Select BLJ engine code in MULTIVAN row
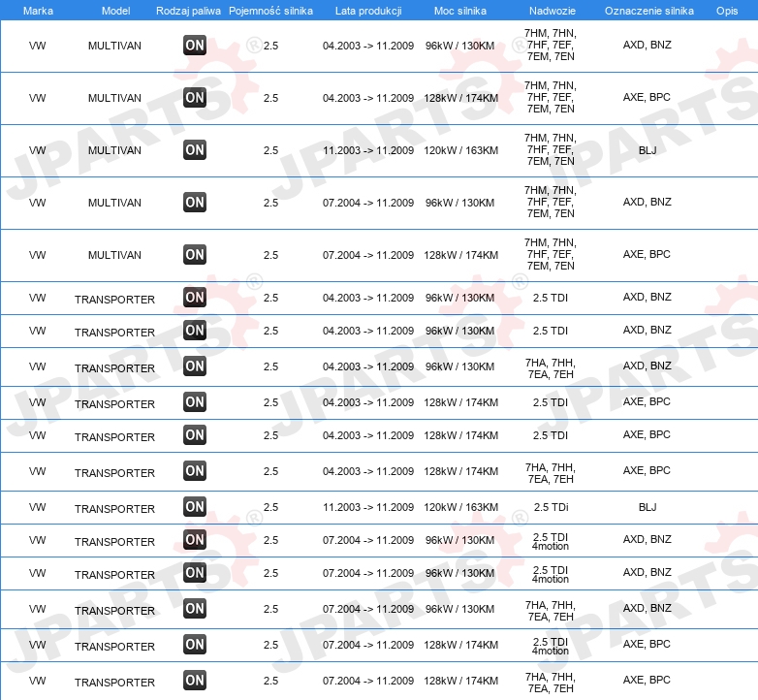758x700 pixels. coord(647,150)
